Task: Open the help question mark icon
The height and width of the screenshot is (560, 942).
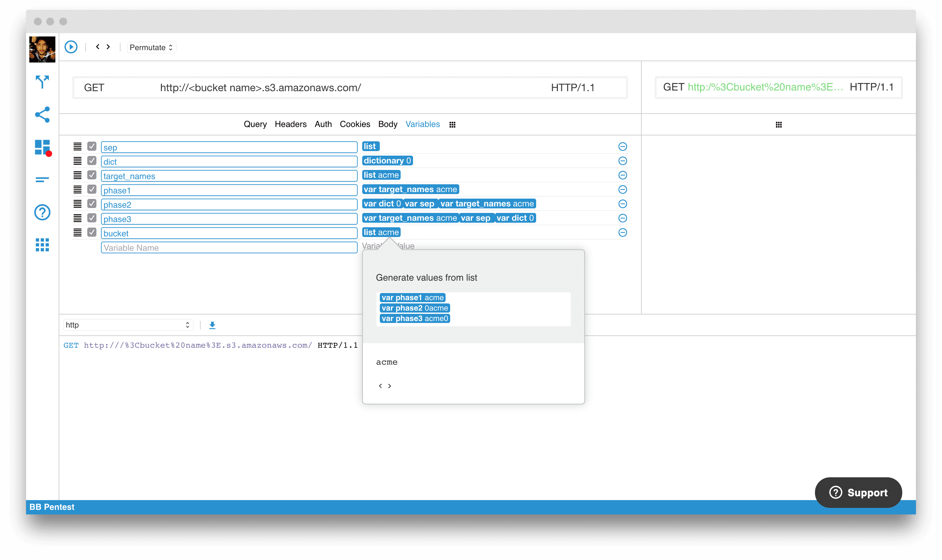Action: 41,212
